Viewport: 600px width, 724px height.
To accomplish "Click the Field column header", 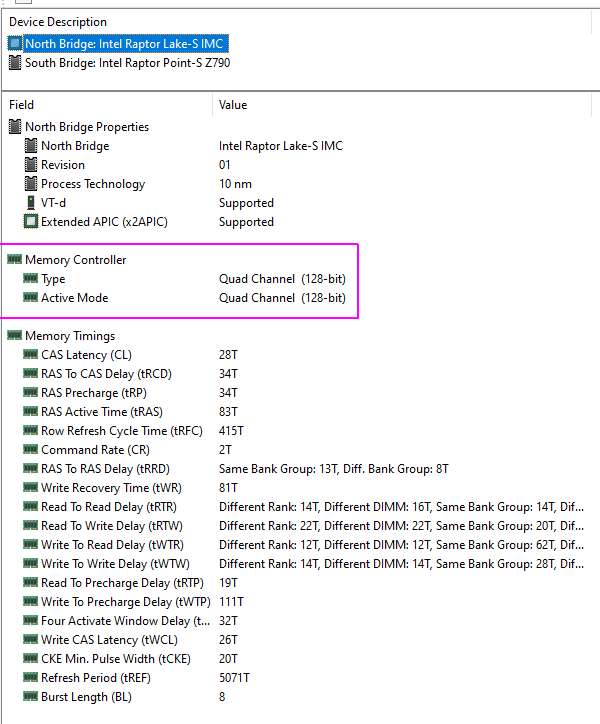I will 21,105.
